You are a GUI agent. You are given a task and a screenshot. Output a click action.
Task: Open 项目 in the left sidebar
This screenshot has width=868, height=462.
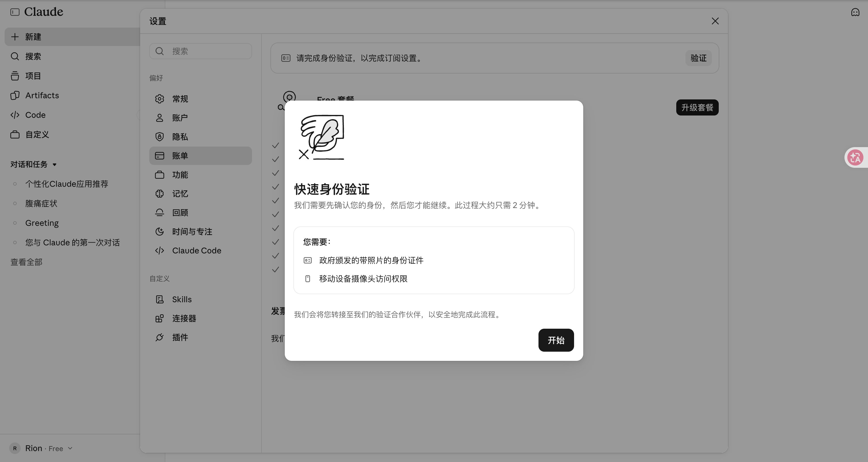(72, 76)
